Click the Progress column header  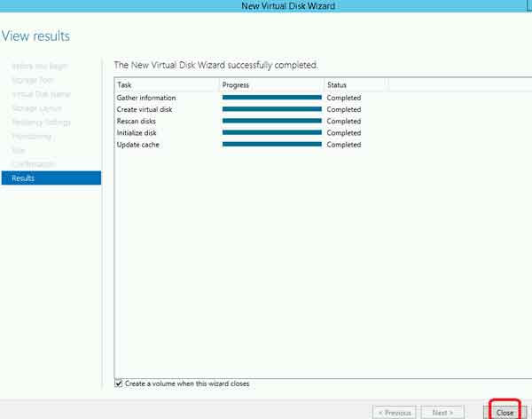(271, 85)
